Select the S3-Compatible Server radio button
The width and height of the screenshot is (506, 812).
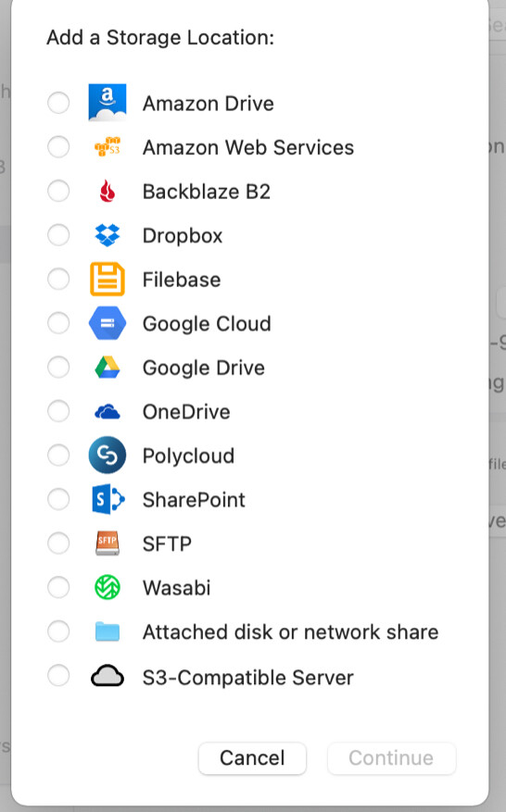tap(58, 676)
